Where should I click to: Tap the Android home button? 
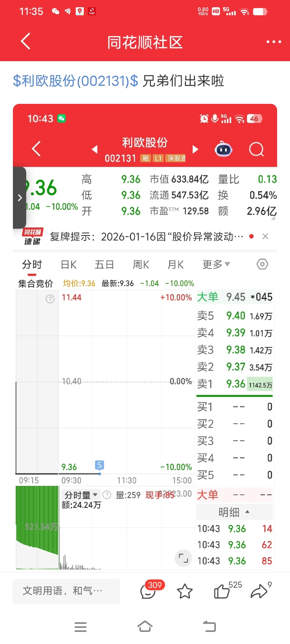tap(145, 627)
